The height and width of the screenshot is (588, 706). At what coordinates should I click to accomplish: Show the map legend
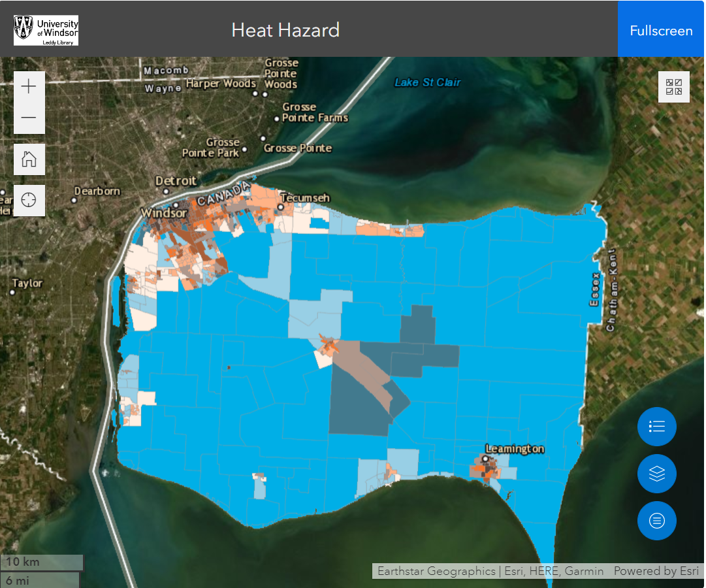coord(656,427)
